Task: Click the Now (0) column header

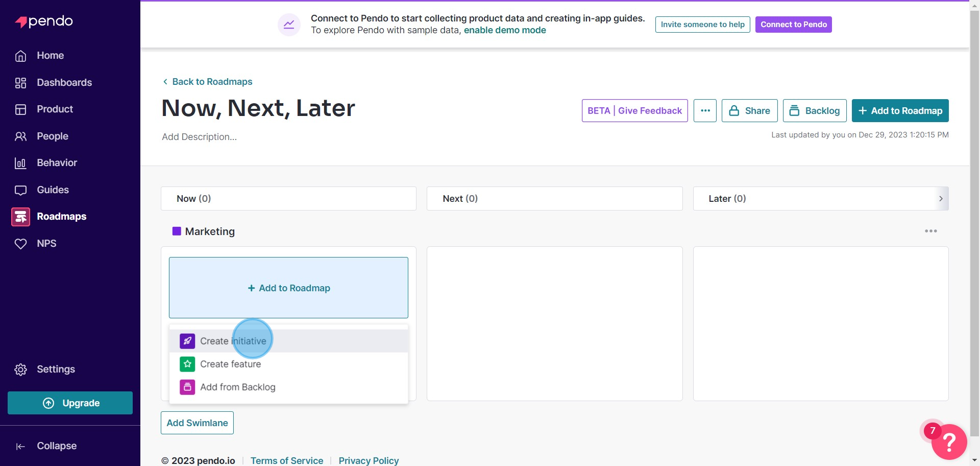Action: 288,198
